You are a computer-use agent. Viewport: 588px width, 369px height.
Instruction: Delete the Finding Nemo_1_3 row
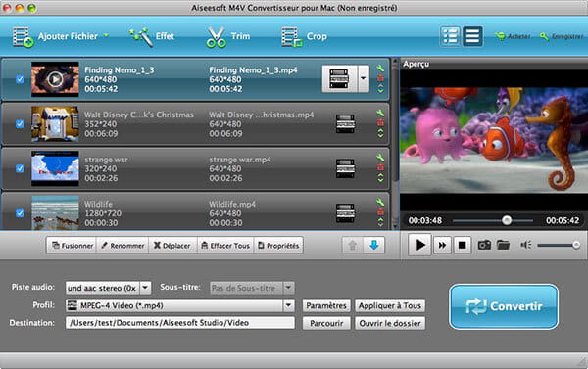click(380, 78)
